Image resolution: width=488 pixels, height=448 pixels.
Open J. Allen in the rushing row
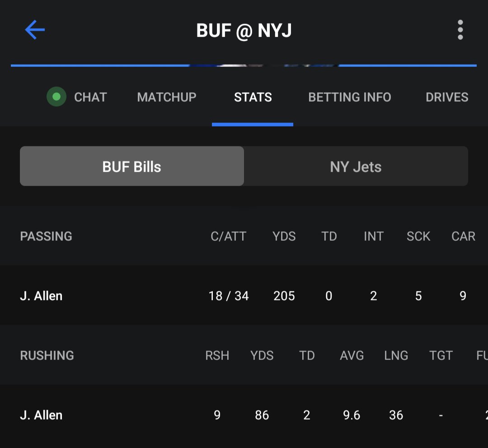[41, 415]
